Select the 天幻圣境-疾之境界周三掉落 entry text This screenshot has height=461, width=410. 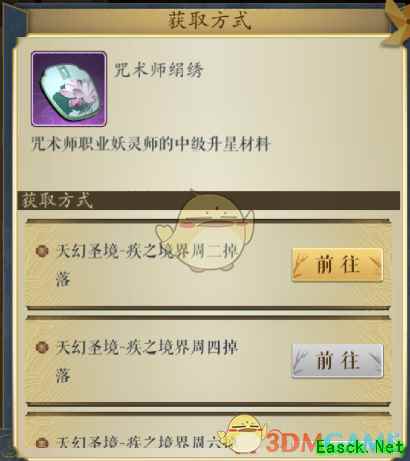[147, 265]
